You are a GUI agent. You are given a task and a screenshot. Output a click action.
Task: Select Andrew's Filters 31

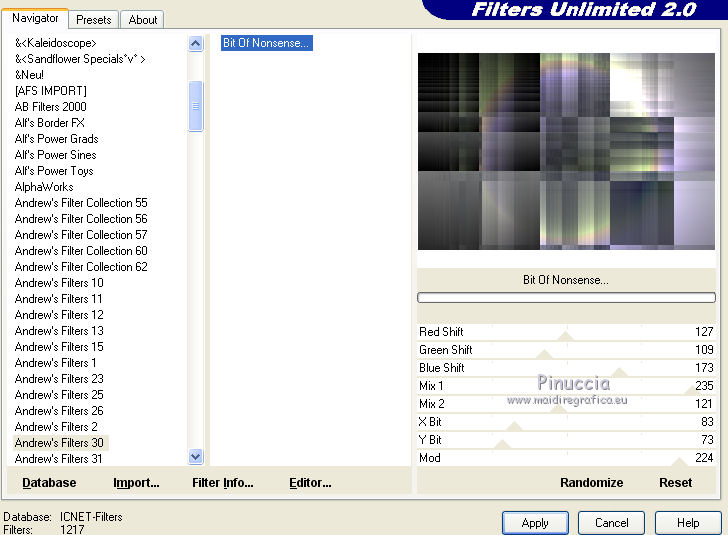pyautogui.click(x=58, y=458)
